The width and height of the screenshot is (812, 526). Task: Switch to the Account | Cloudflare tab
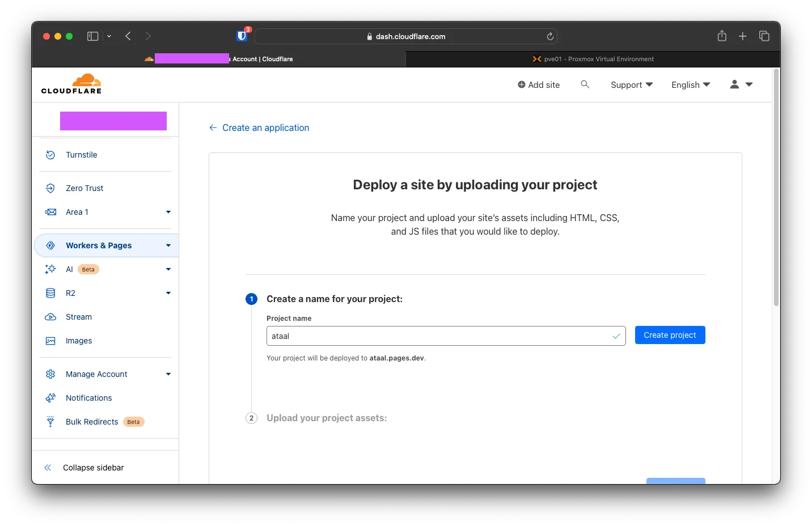[219, 59]
